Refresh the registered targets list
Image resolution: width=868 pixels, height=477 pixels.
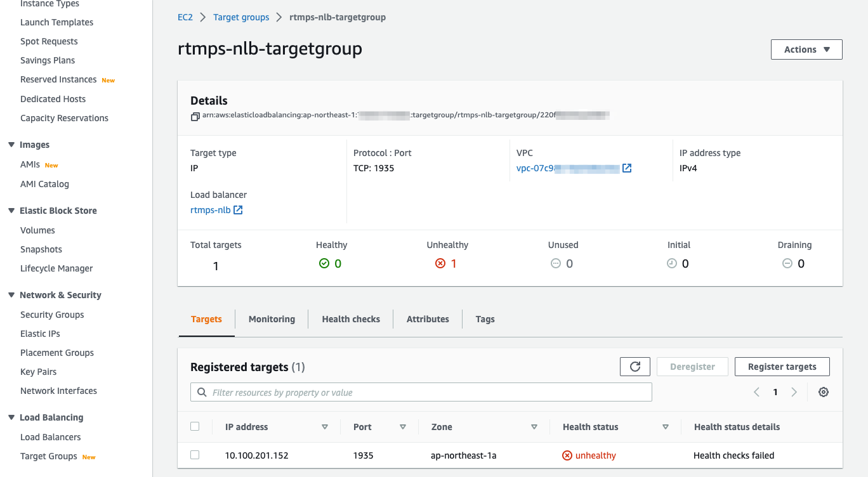(x=635, y=367)
